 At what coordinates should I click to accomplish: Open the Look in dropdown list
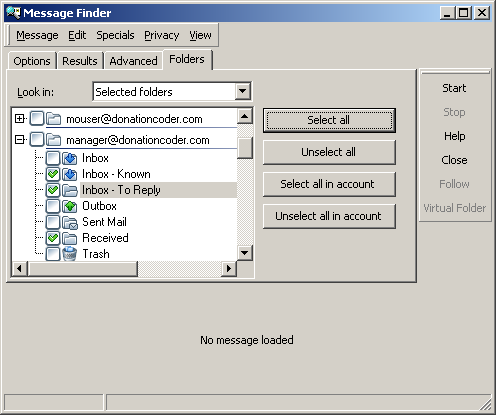click(243, 91)
